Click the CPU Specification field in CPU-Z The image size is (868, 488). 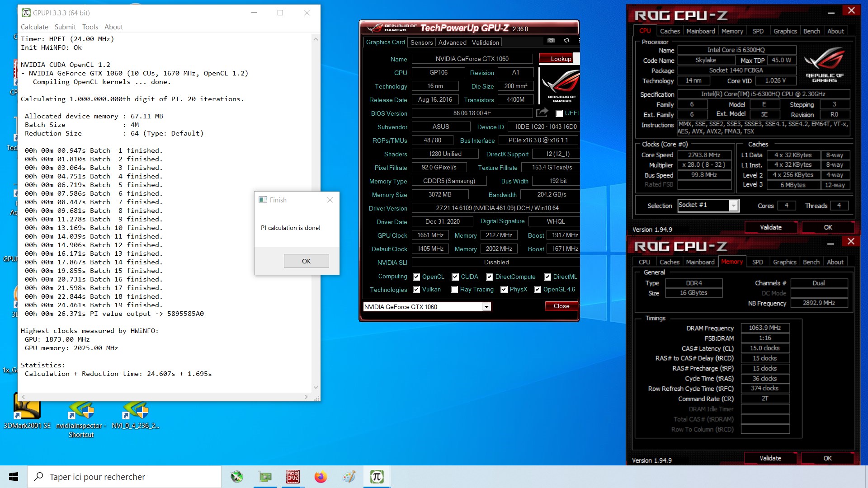(x=763, y=94)
